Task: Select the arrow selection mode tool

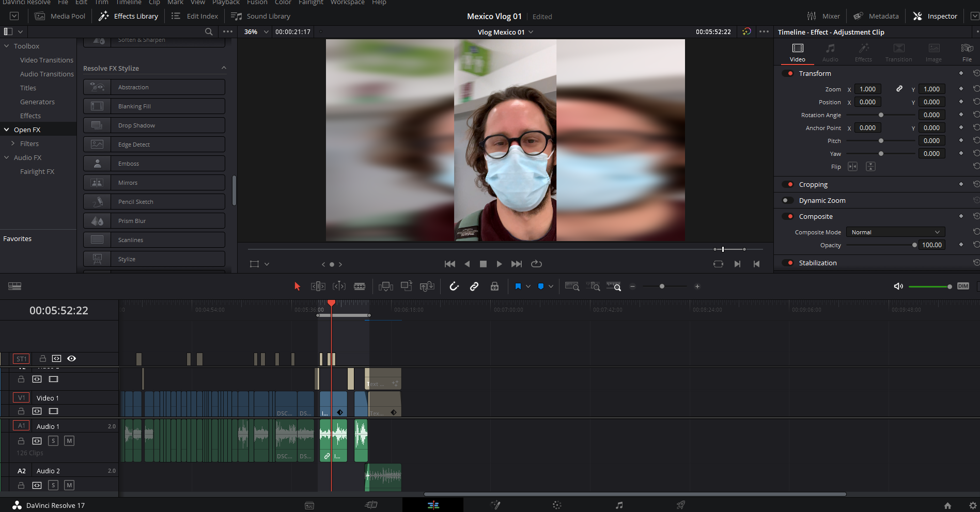Action: point(297,286)
